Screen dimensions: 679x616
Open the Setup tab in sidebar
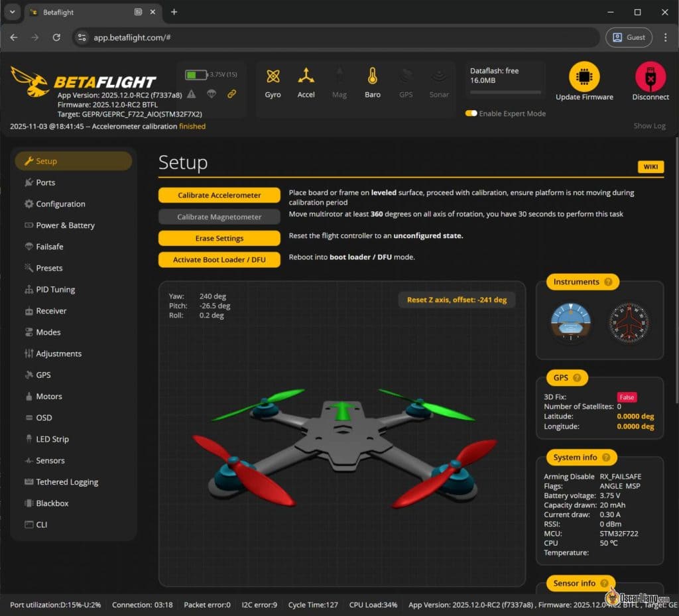coord(73,161)
